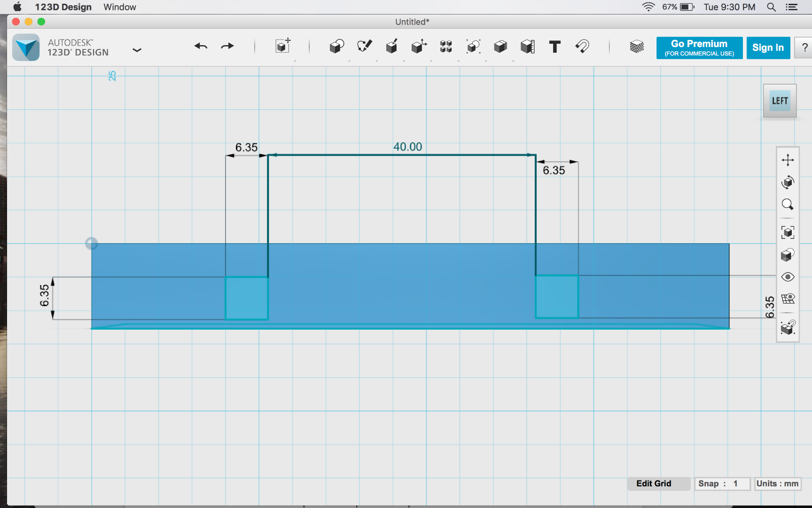812x508 pixels.
Task: Toggle grid display icon
Action: (788, 299)
